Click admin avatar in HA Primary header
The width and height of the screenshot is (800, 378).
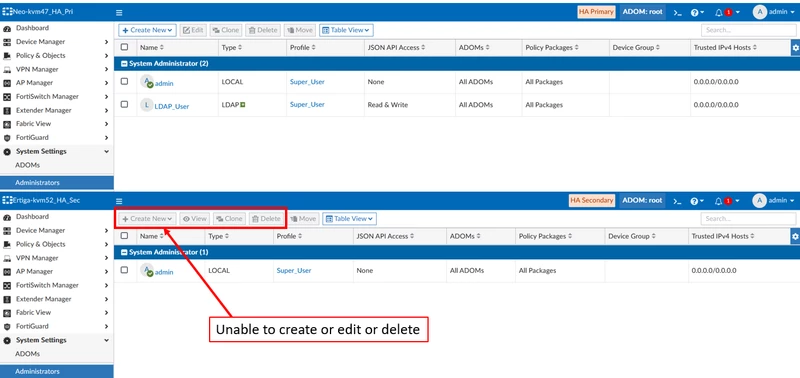[760, 12]
